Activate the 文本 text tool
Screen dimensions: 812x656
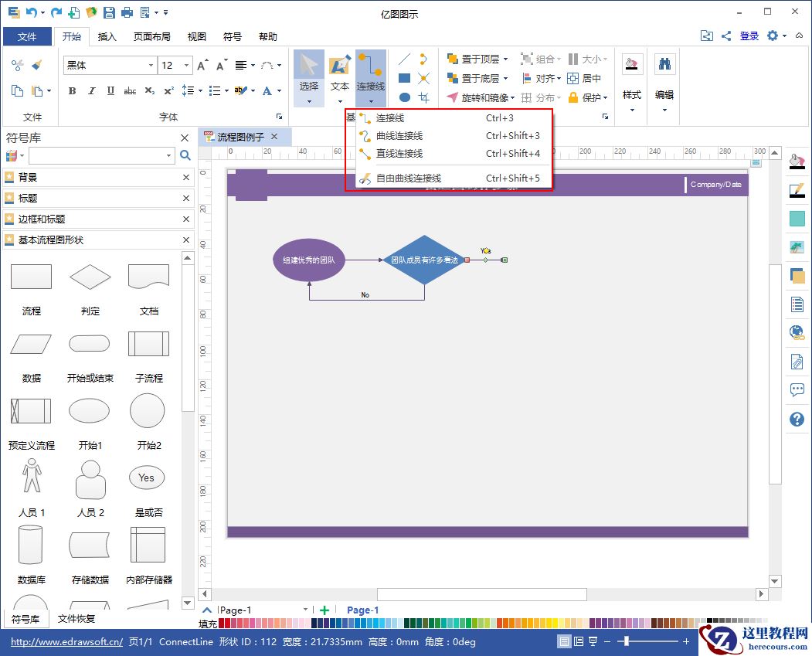pyautogui.click(x=340, y=78)
